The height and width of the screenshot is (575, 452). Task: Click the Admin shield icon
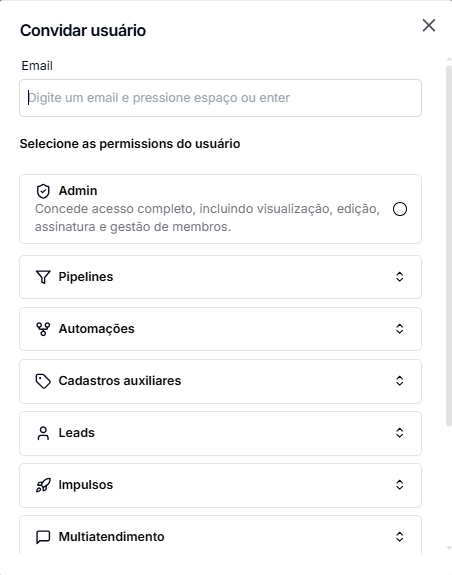tap(43, 191)
